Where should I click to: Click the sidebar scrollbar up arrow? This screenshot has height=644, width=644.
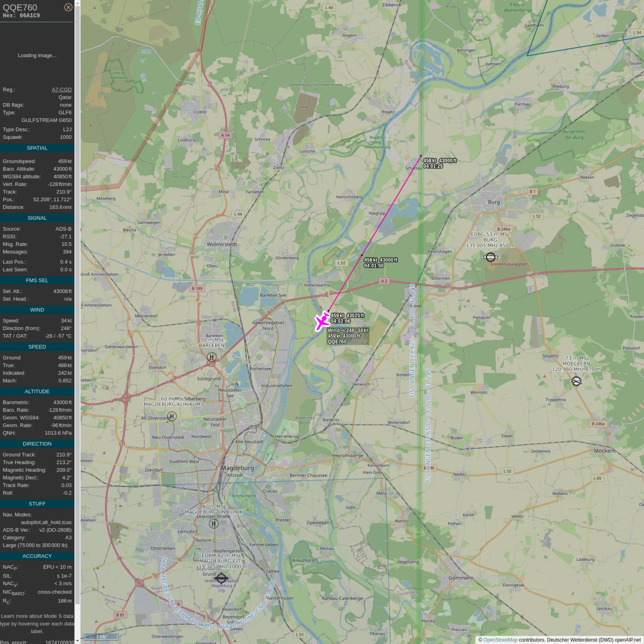coord(77,3)
